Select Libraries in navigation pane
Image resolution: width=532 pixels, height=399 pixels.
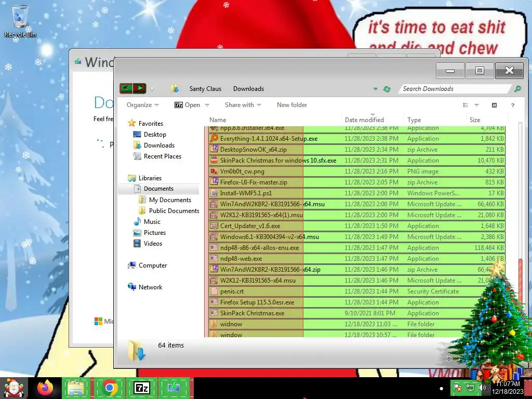(x=144, y=178)
